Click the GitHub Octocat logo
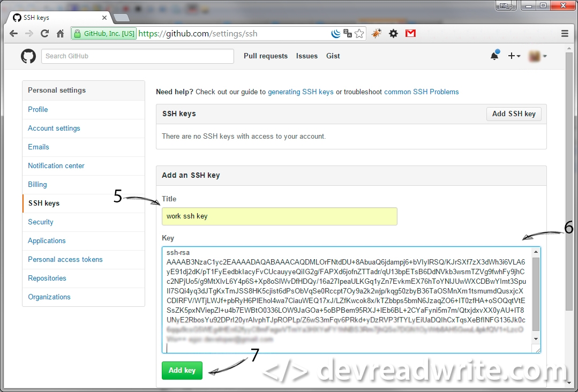 pos(28,56)
